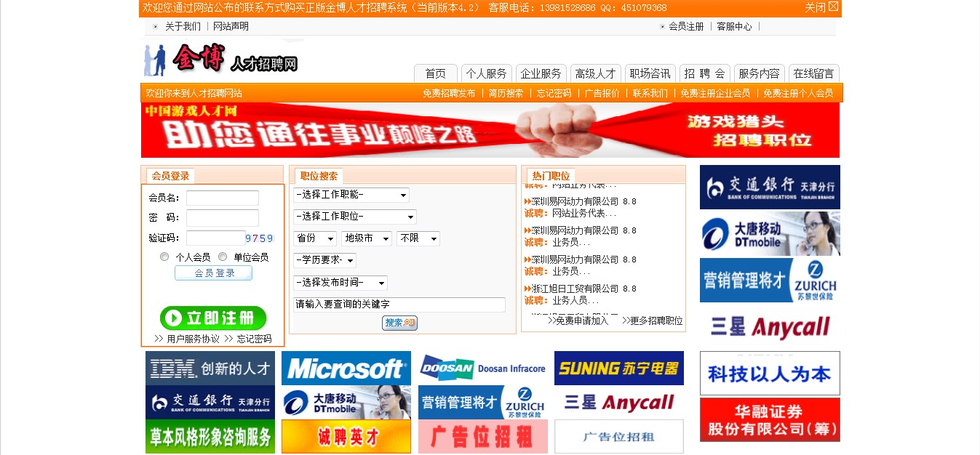Open the 地级市 dropdown

pyautogui.click(x=367, y=238)
